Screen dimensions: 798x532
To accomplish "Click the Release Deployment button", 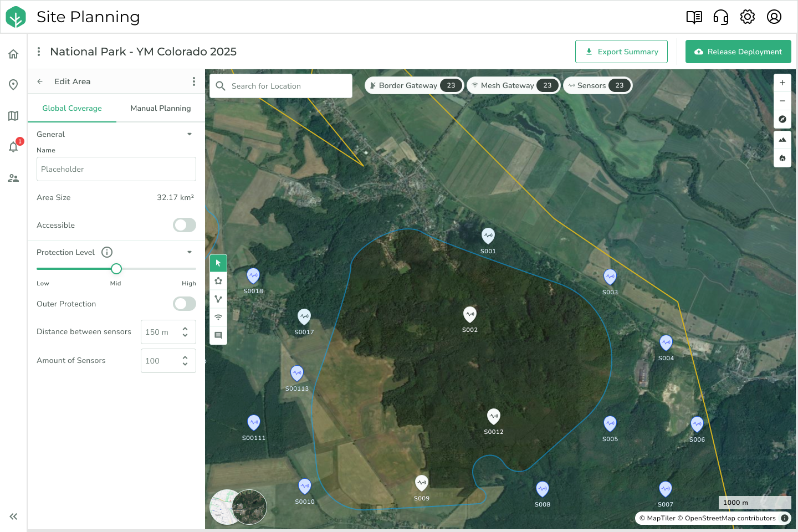I will [738, 52].
